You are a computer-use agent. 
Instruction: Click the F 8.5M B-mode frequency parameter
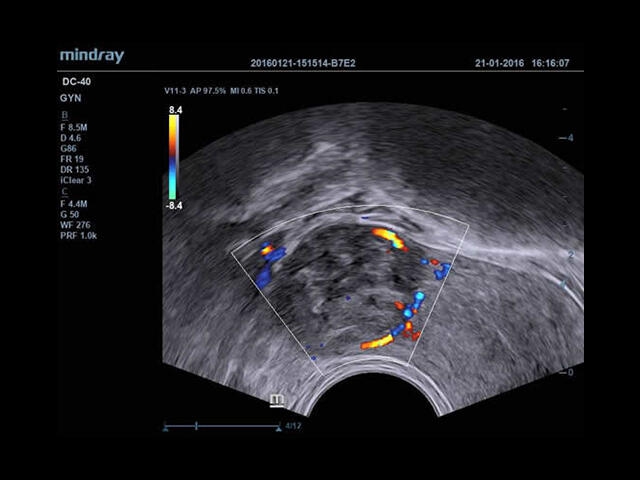click(79, 127)
